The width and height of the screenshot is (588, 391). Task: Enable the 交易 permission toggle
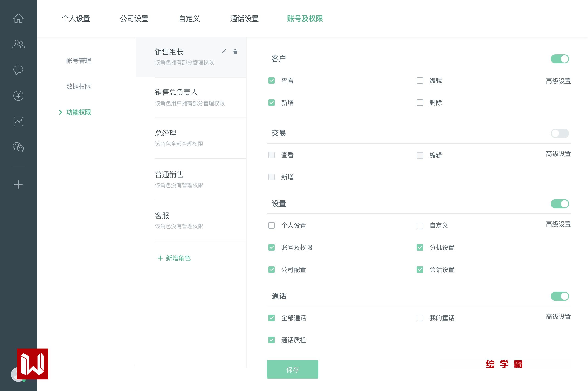[560, 133]
